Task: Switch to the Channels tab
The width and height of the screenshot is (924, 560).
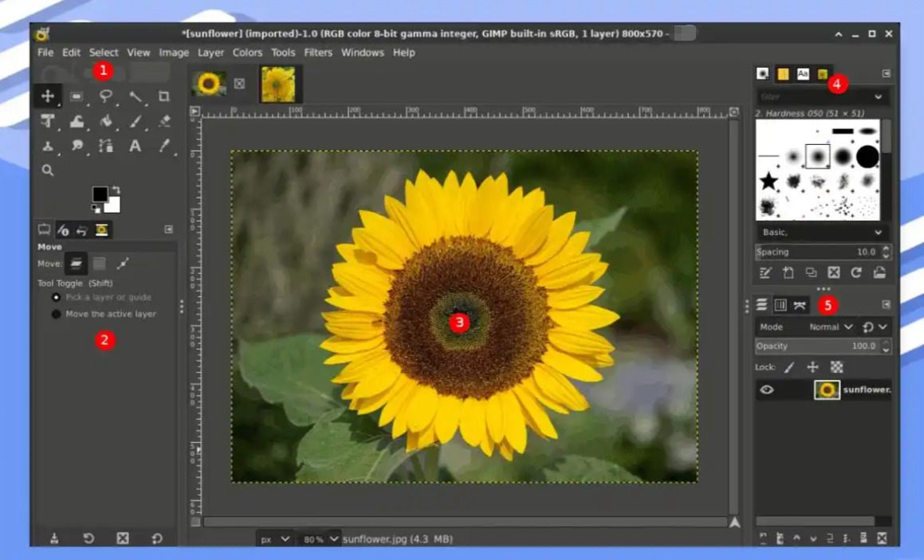Action: click(780, 305)
